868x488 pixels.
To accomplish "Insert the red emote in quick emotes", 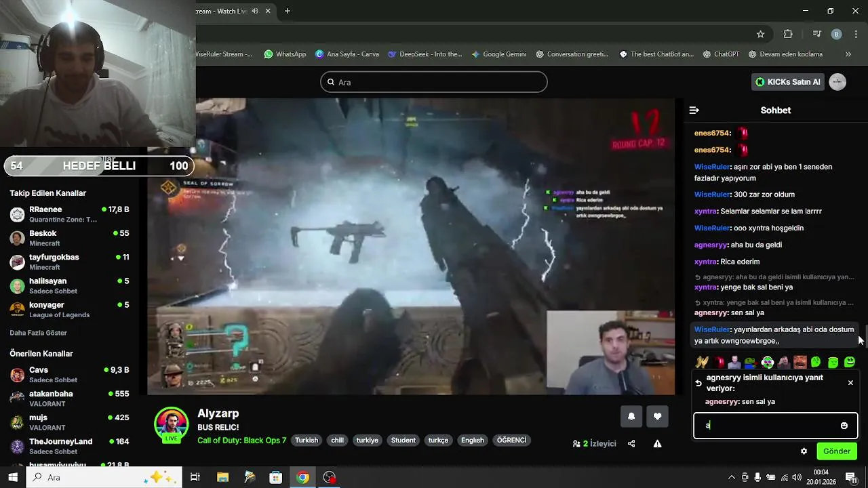I will tap(718, 362).
